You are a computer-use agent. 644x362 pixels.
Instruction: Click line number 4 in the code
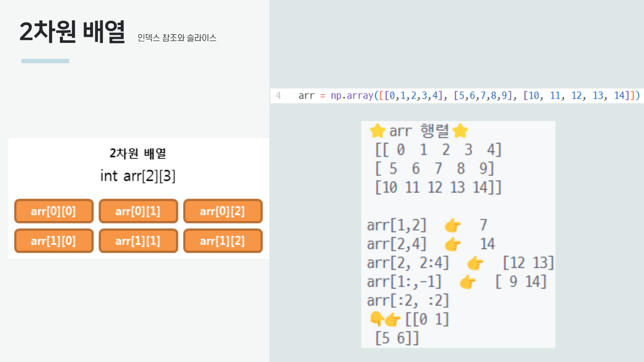coord(278,96)
